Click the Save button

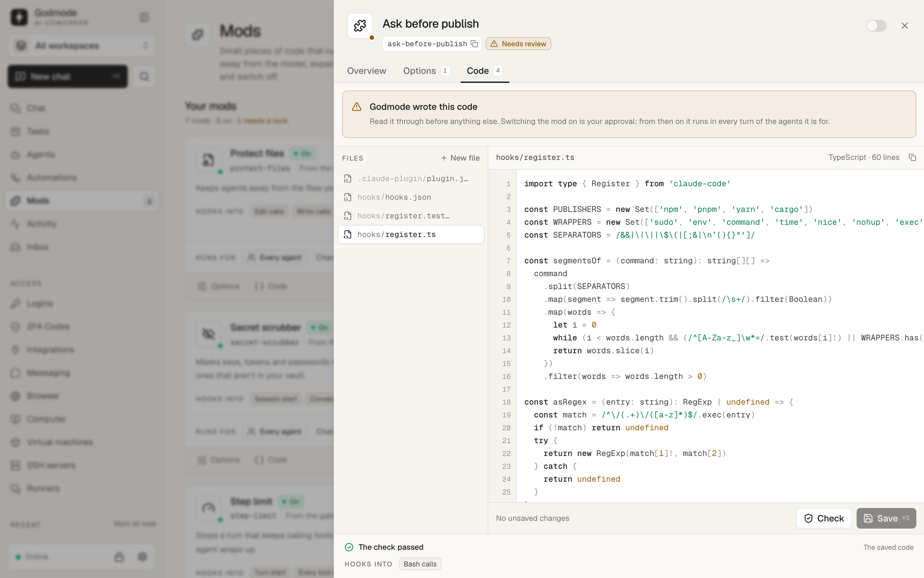tap(886, 518)
